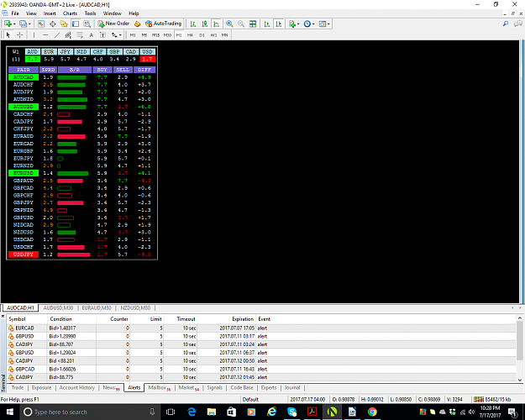
Task: Open the MetaEditor icon beside New Order
Action: pos(137,24)
